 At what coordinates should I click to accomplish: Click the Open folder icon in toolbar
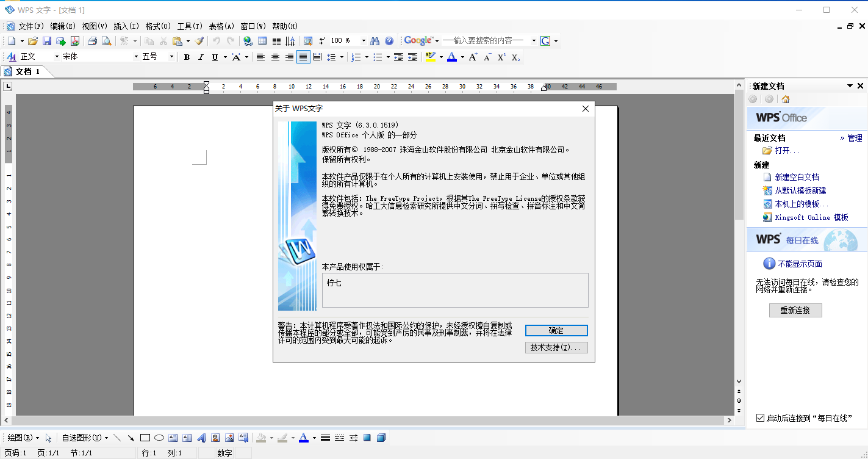point(33,41)
